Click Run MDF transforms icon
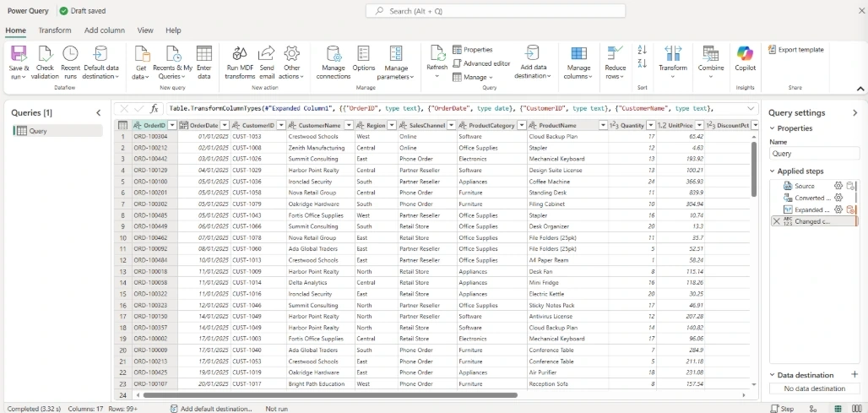 click(x=240, y=54)
